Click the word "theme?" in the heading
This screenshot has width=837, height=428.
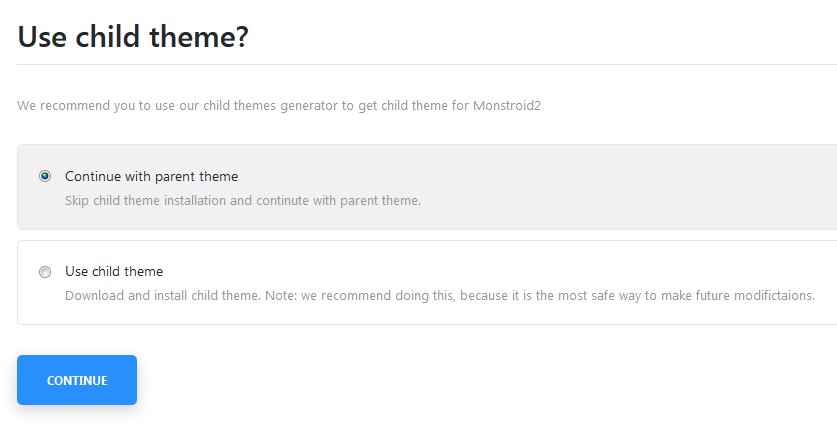click(199, 36)
